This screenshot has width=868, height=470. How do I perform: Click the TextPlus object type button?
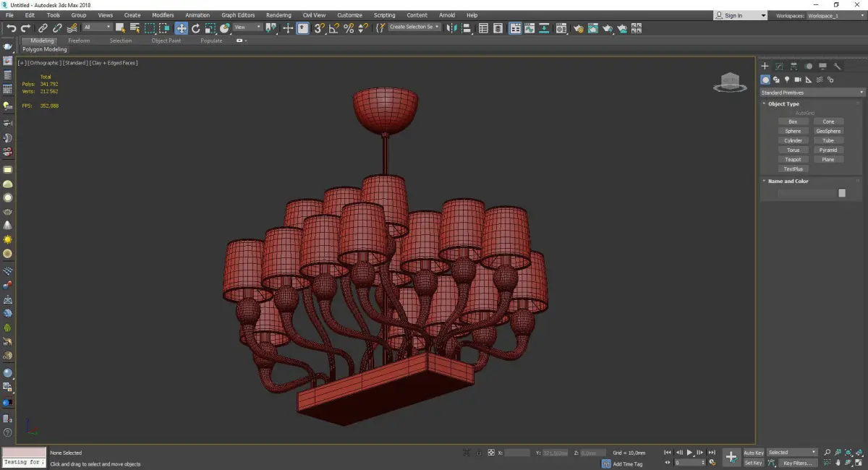793,169
